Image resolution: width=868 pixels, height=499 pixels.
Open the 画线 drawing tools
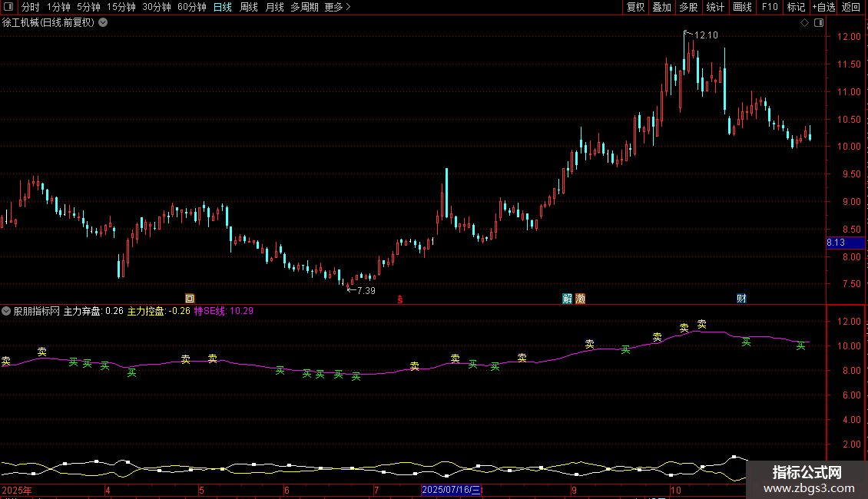742,7
